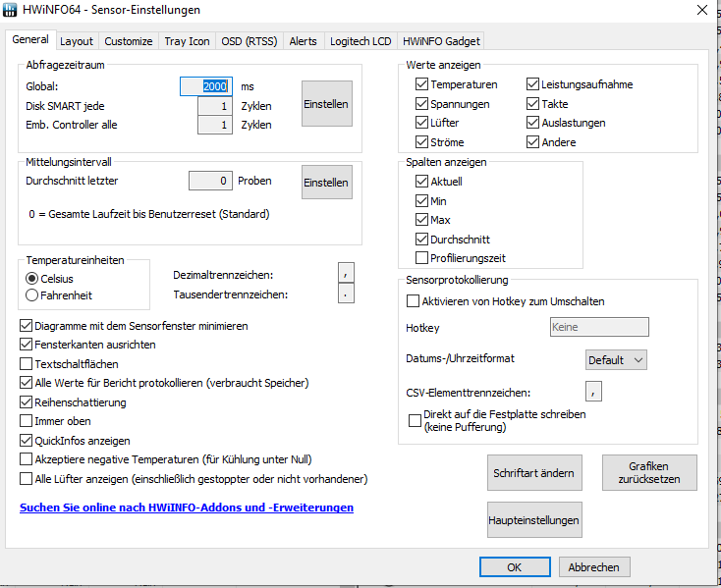The image size is (721, 588).
Task: Open the HWiINFO-Addons und -Erweiterungen link
Action: pos(187,508)
